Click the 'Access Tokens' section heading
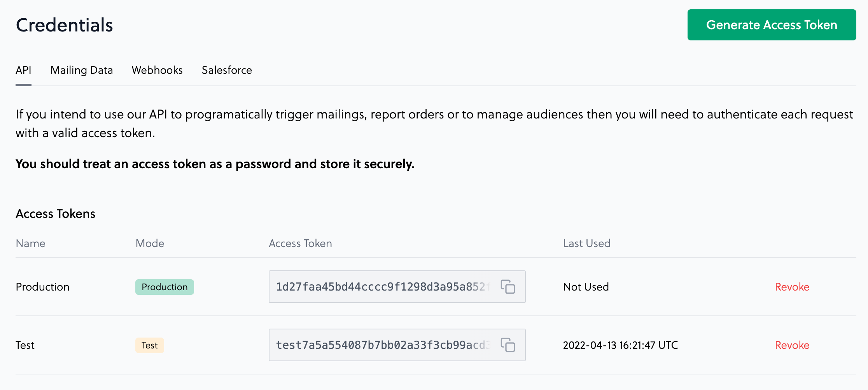868x390 pixels. point(56,214)
